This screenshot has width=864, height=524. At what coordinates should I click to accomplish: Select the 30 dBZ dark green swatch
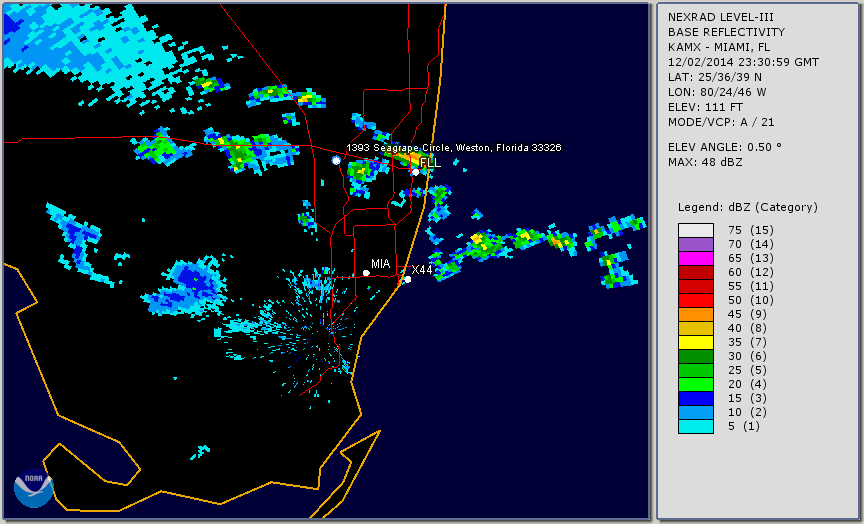click(x=696, y=356)
